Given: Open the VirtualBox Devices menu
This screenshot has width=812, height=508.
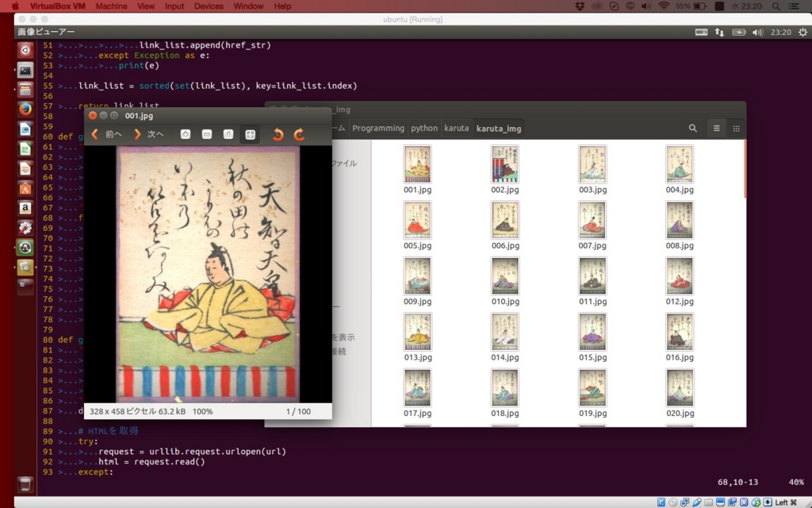Looking at the screenshot, I should [209, 6].
